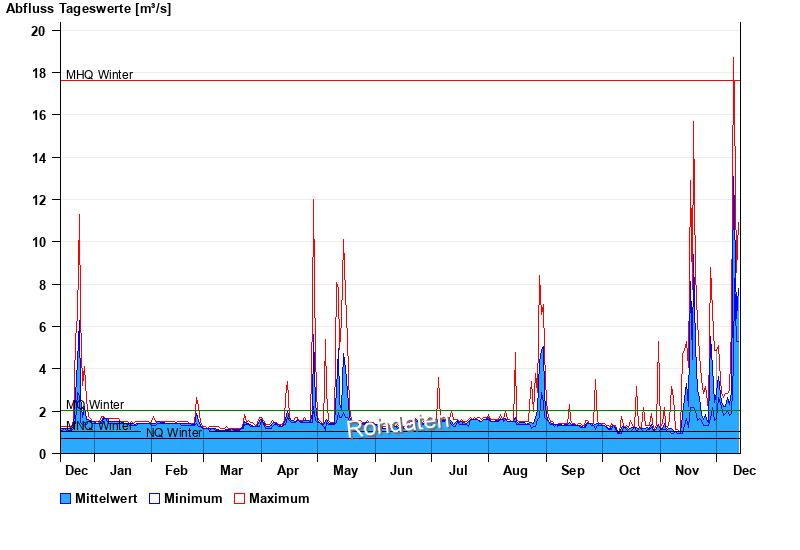The image size is (800, 550).
Task: Click the 10 tick label on the y-axis
Action: click(x=38, y=242)
